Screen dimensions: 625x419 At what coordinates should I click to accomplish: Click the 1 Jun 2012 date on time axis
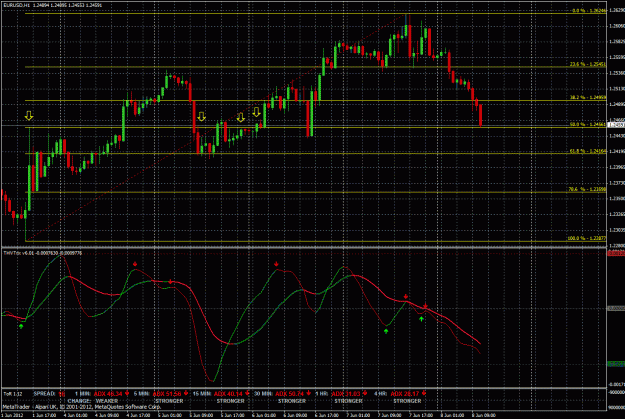point(12,415)
